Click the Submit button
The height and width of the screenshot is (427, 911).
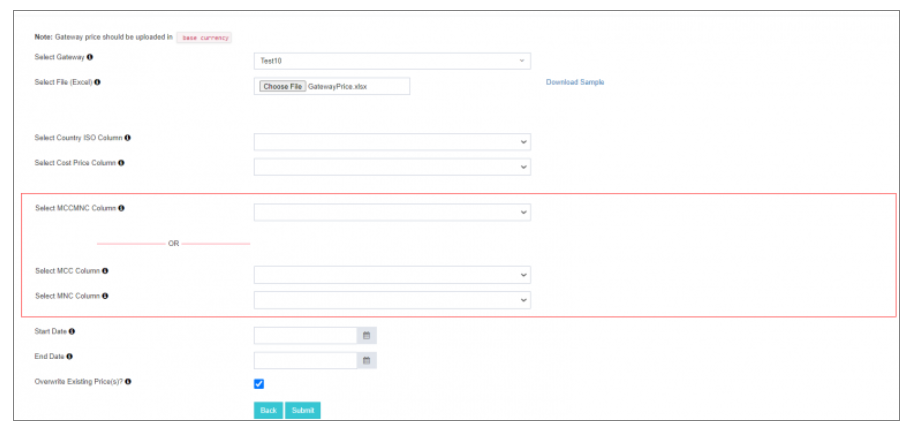tap(302, 411)
